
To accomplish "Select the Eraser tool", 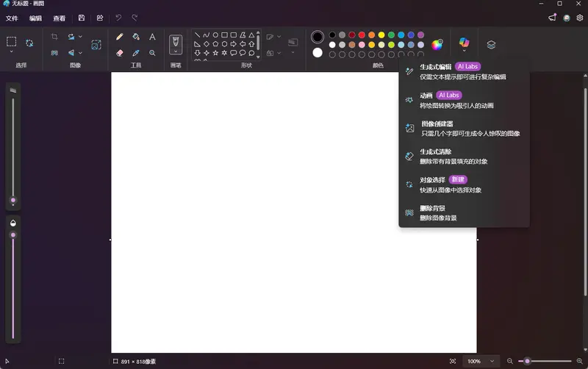I will click(x=120, y=53).
